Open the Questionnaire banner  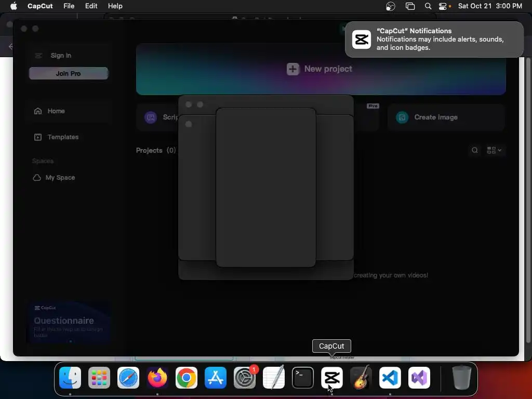(x=69, y=322)
